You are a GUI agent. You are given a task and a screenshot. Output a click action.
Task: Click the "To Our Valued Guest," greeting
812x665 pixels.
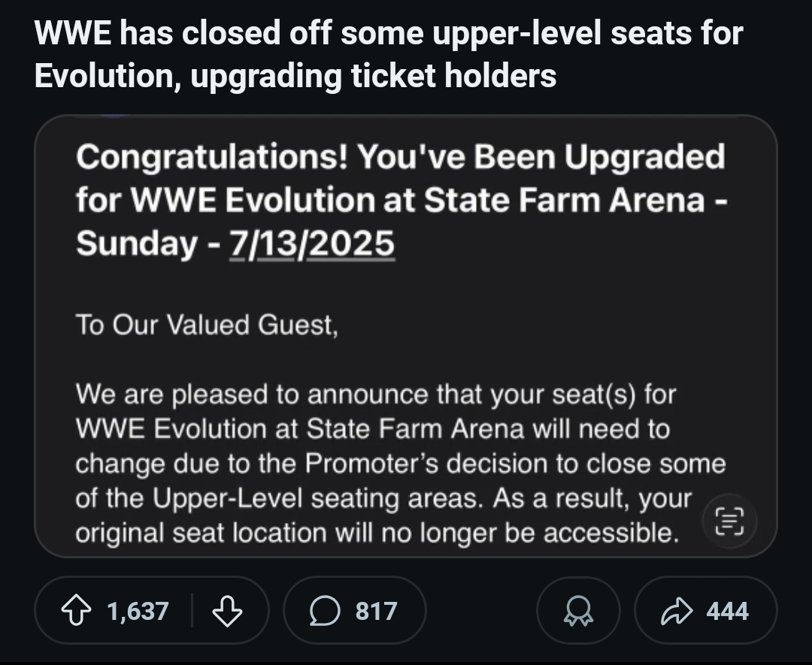tap(207, 325)
